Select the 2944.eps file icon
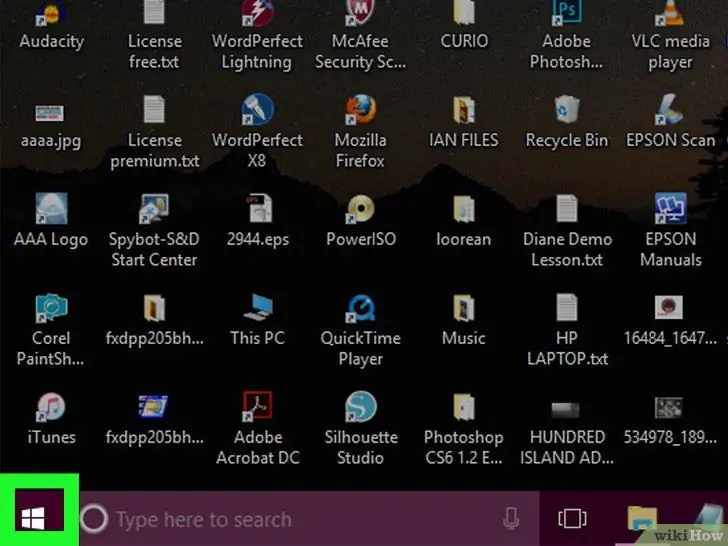728x546 pixels. pos(259,208)
